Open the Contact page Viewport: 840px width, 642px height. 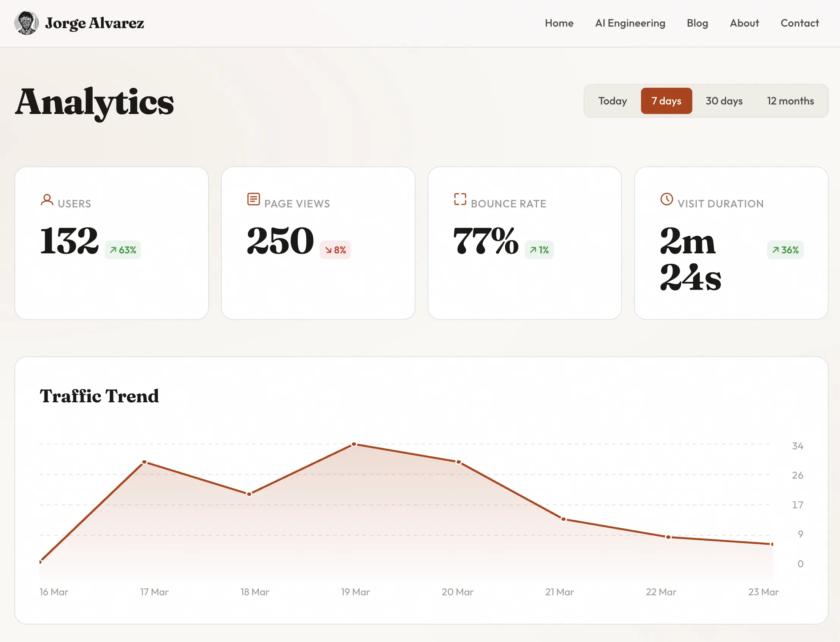coord(799,23)
